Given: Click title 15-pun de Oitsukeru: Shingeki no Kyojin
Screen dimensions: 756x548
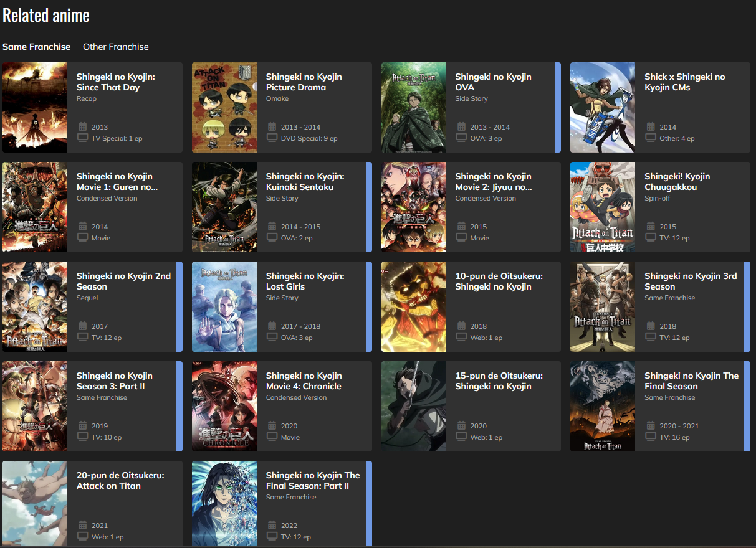Looking at the screenshot, I should (499, 381).
